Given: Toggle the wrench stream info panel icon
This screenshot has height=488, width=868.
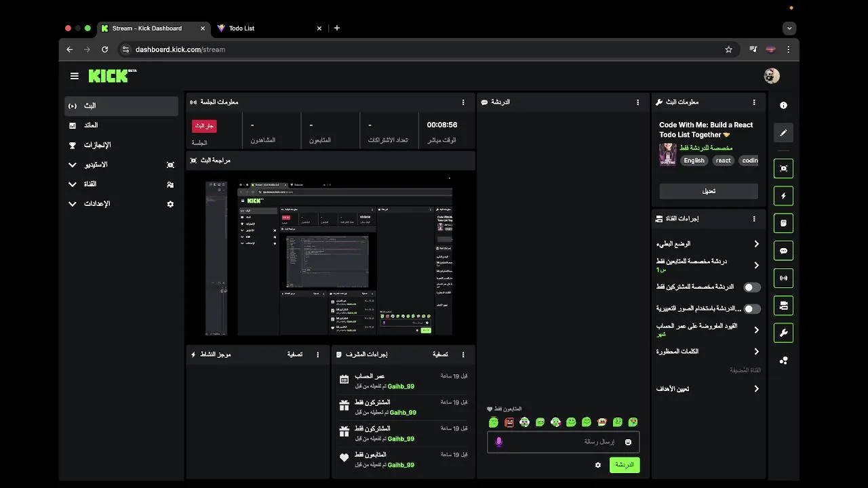Looking at the screenshot, I should pos(783,333).
